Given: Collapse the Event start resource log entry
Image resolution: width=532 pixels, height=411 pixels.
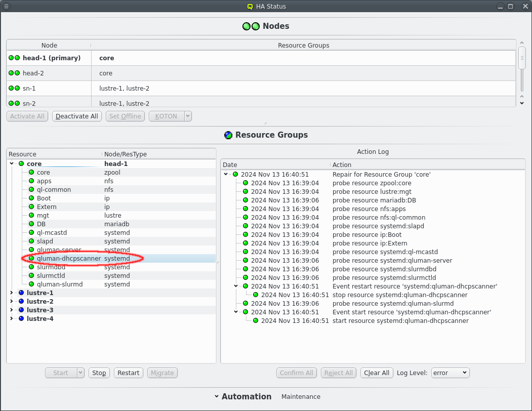Looking at the screenshot, I should [x=236, y=312].
